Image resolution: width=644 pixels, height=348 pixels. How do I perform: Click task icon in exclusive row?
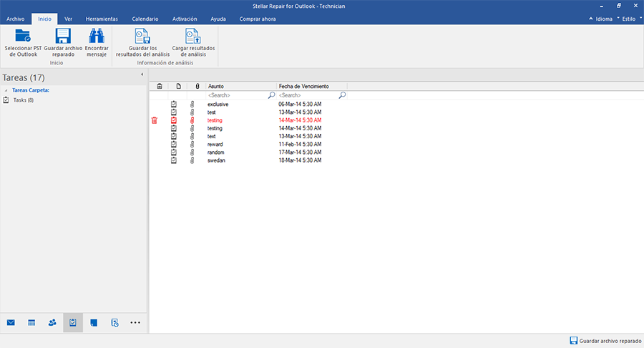coord(174,105)
